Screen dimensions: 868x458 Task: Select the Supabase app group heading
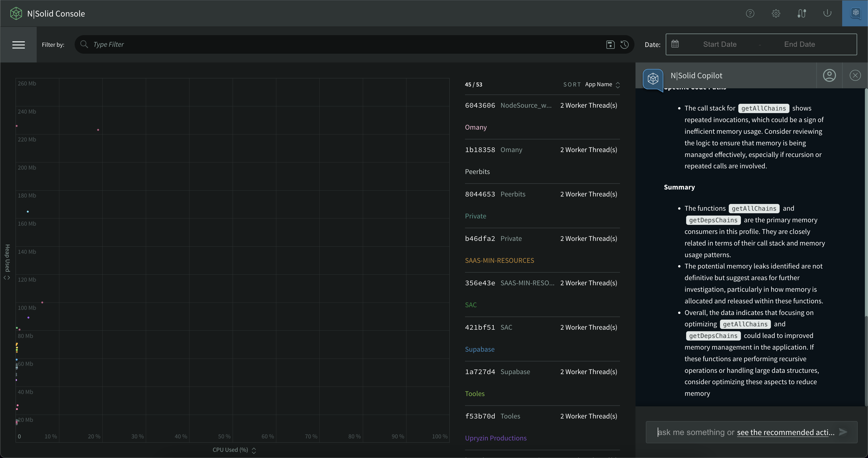coord(479,349)
